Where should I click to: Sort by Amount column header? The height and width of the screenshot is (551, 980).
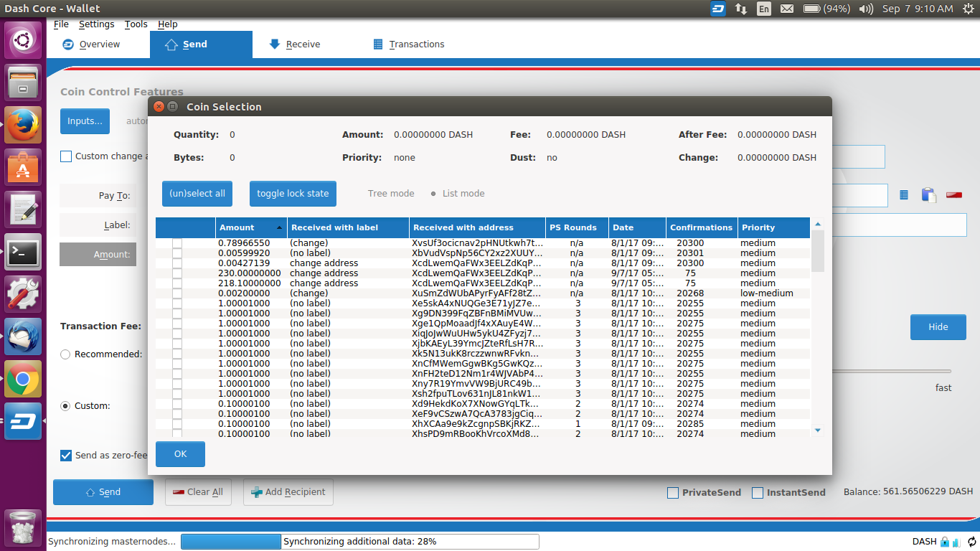pyautogui.click(x=251, y=227)
